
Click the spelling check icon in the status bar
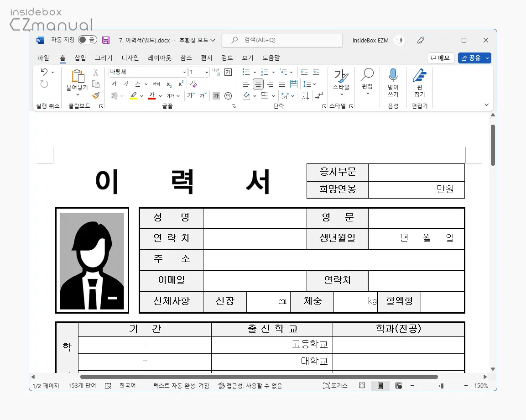tap(108, 386)
